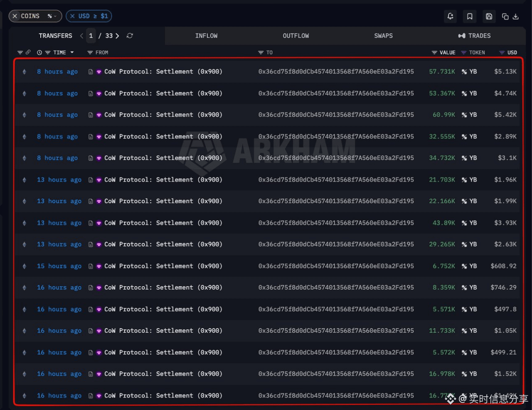Screen dimensions: 532x410
Task: Click the USD amount $3.1K
Action: click(x=507, y=158)
